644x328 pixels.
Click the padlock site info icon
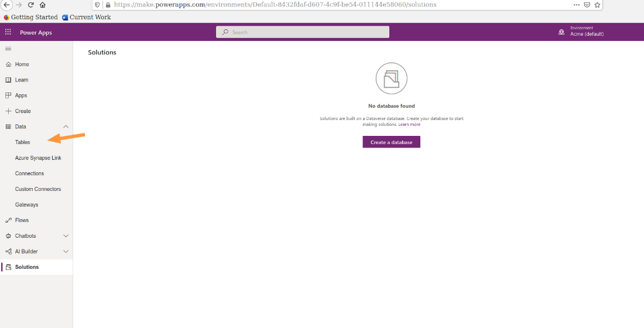[x=108, y=5]
